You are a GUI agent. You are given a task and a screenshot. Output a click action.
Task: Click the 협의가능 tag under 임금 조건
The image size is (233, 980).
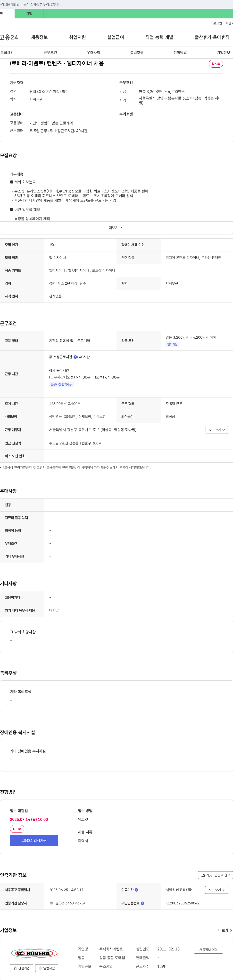[172, 344]
